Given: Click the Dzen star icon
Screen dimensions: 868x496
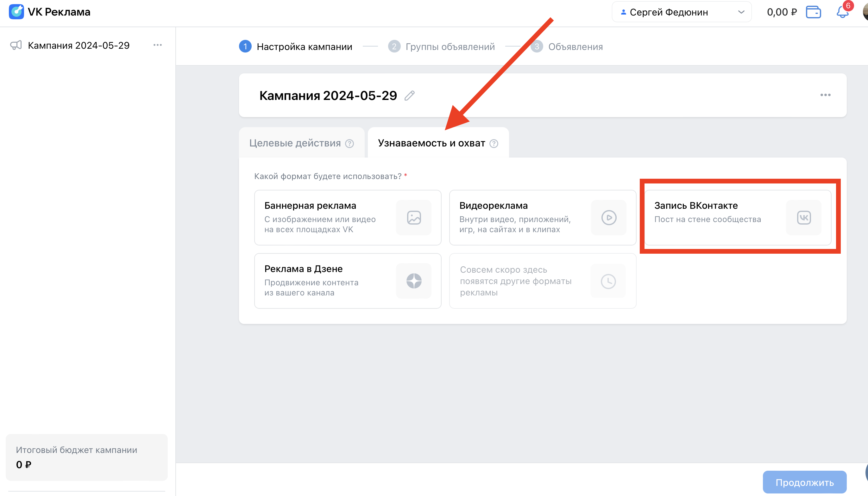Looking at the screenshot, I should [x=414, y=281].
